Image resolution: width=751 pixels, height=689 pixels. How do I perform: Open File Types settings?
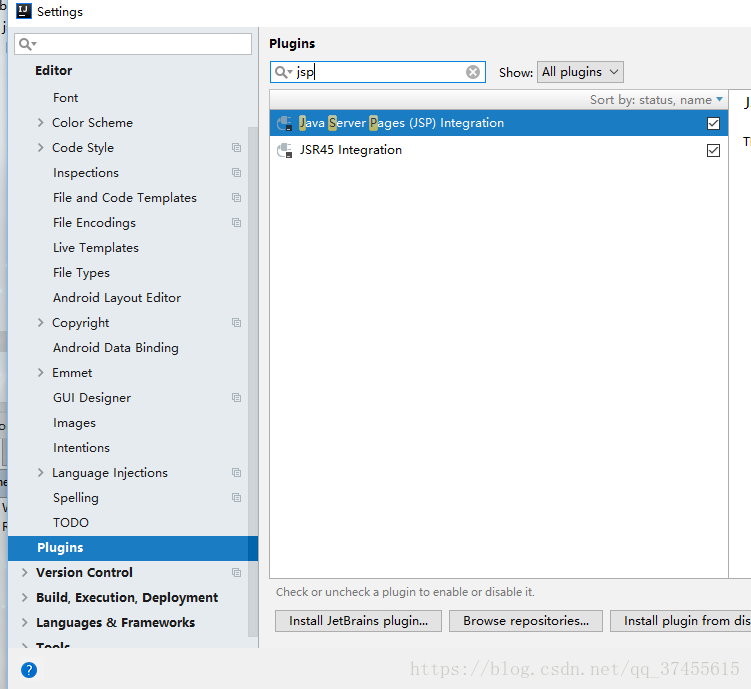tap(81, 272)
